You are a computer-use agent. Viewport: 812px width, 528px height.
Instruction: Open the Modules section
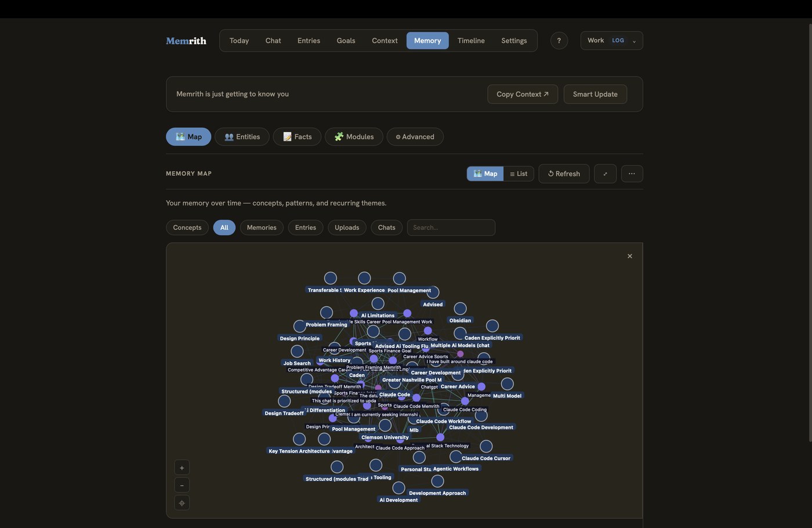click(x=354, y=137)
